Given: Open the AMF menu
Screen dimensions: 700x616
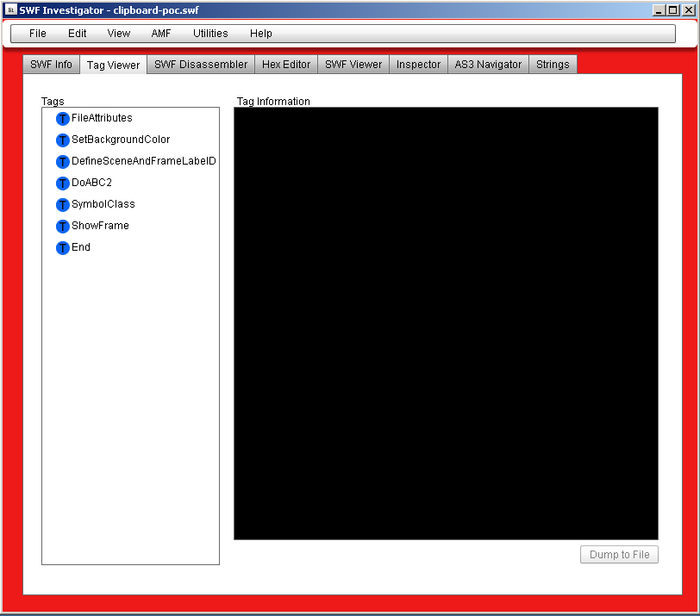Looking at the screenshot, I should tap(161, 34).
